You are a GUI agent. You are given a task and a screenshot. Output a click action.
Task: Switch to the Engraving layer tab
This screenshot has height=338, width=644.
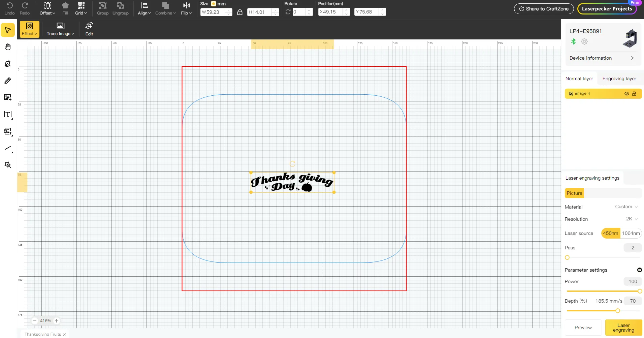[x=619, y=79]
